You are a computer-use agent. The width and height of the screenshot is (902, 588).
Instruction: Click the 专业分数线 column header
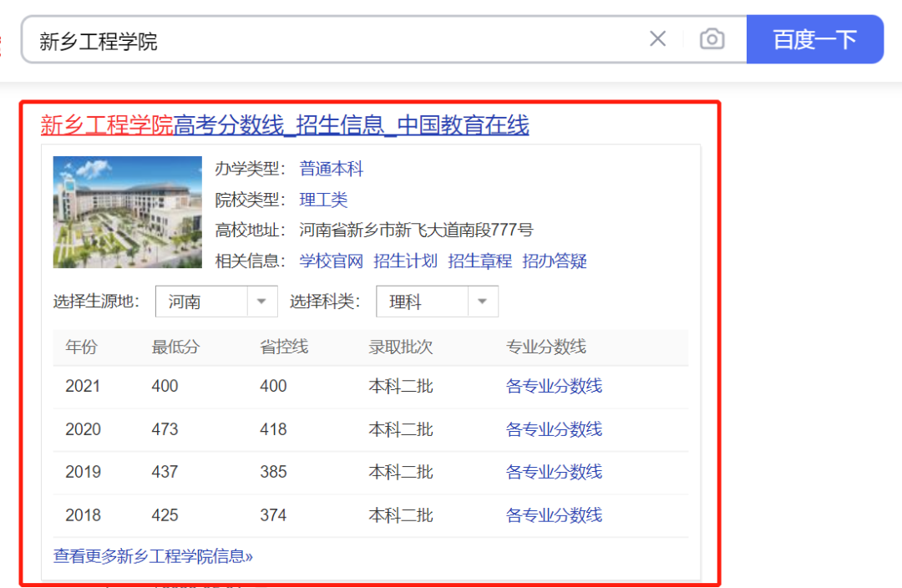pyautogui.click(x=545, y=347)
